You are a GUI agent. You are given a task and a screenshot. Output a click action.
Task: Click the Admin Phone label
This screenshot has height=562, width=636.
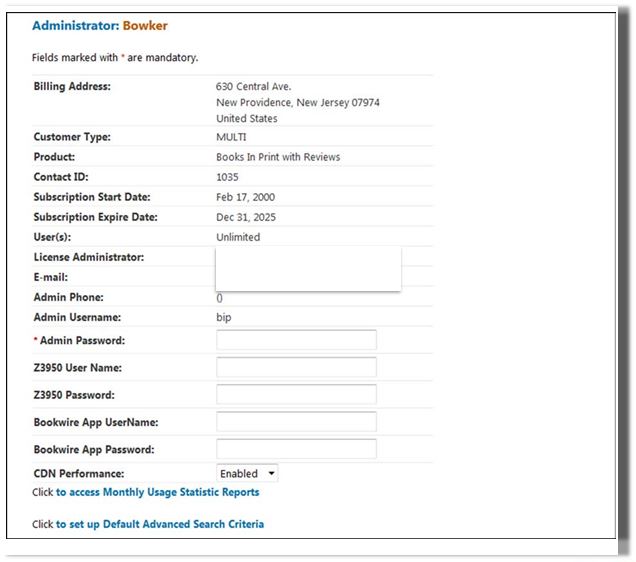tap(69, 297)
